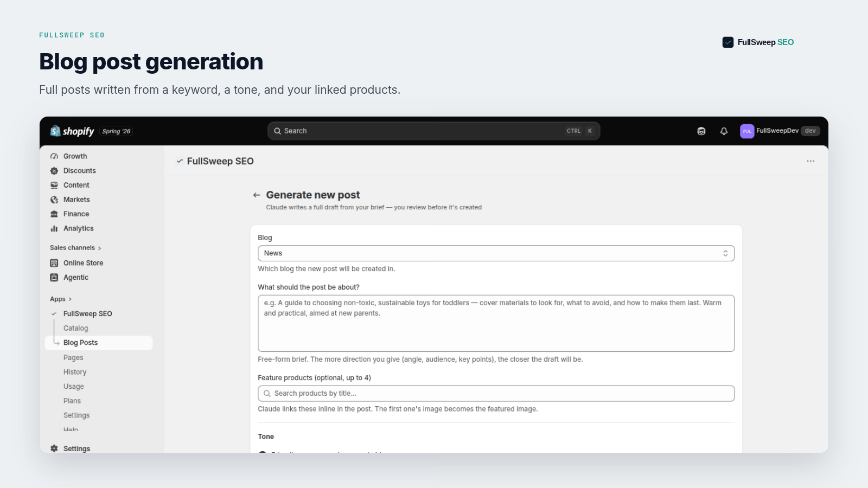
Task: Open the Spring '26 edition badge
Action: [116, 131]
